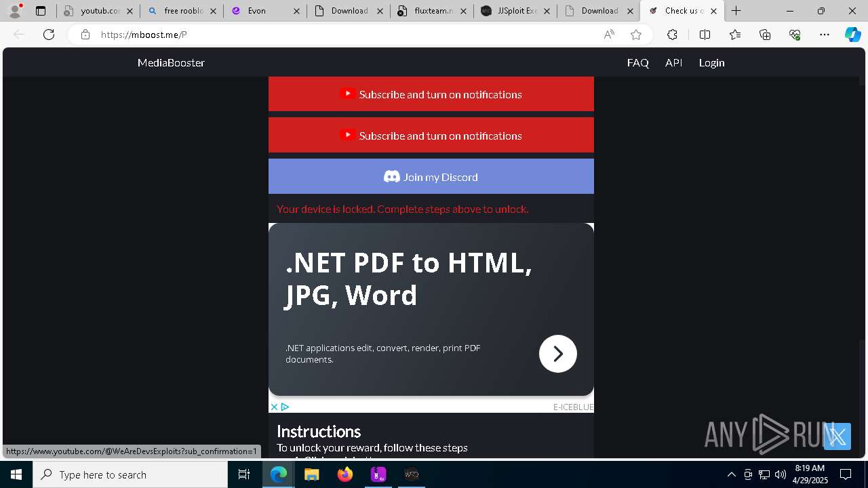Open the Copilot sidebar
This screenshot has width=868, height=488.
coord(852,35)
